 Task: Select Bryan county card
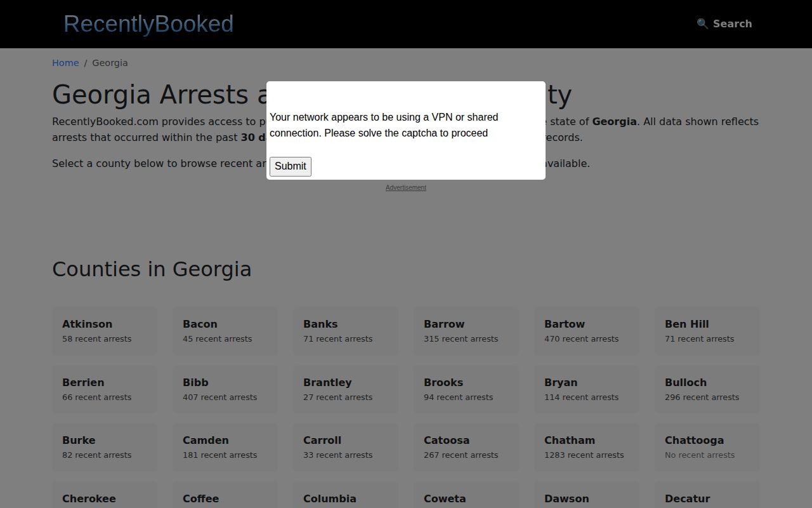[587, 389]
